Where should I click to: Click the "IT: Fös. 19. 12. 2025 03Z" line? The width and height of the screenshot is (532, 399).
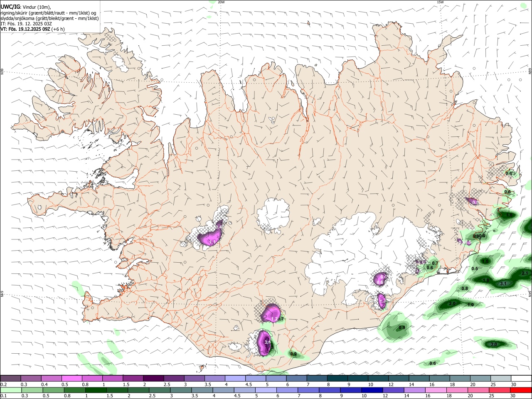(26, 24)
